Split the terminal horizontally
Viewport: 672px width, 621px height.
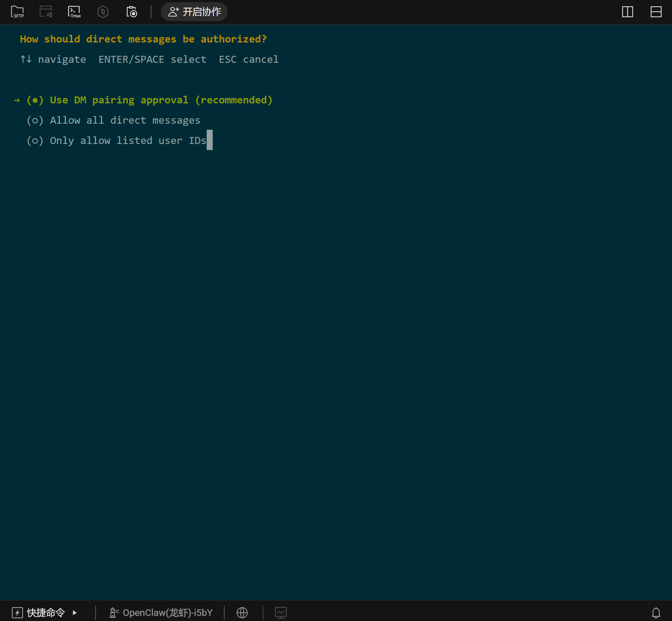click(x=656, y=12)
